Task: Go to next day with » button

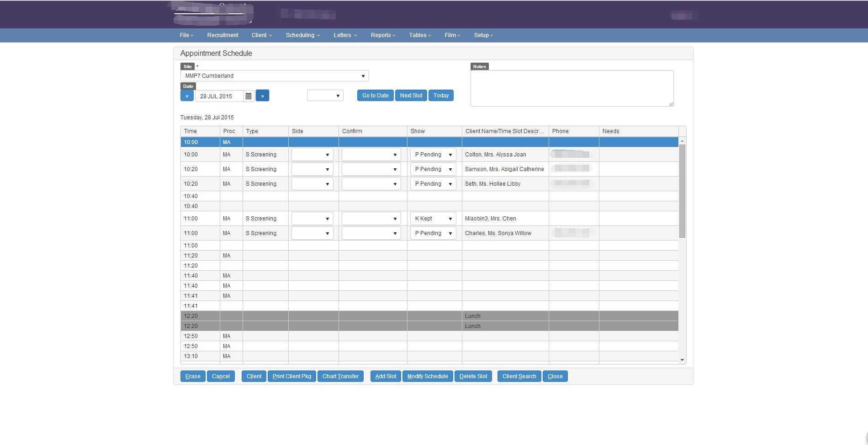Action: point(262,96)
